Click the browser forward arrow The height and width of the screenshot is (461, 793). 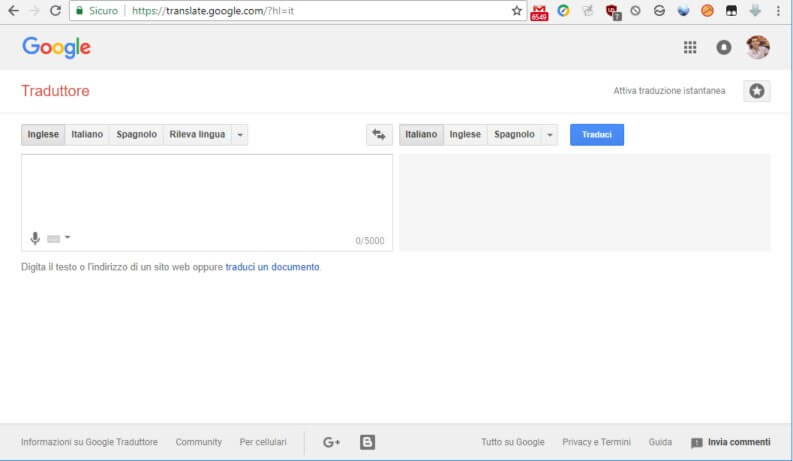[34, 11]
